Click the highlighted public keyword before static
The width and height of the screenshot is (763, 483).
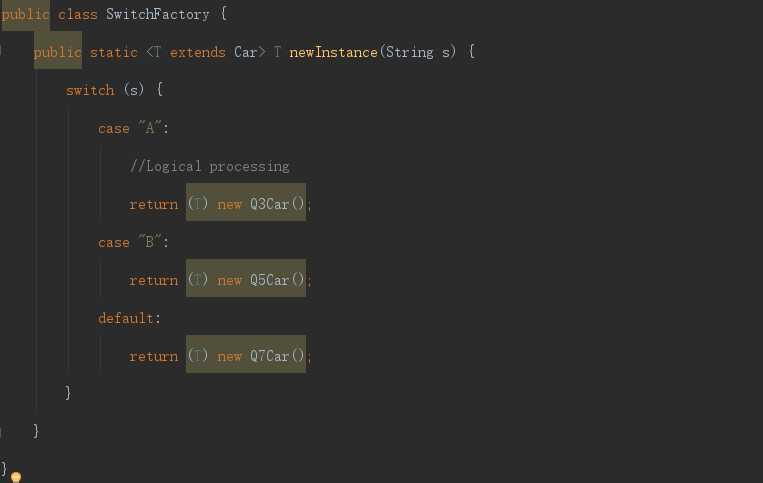click(57, 52)
